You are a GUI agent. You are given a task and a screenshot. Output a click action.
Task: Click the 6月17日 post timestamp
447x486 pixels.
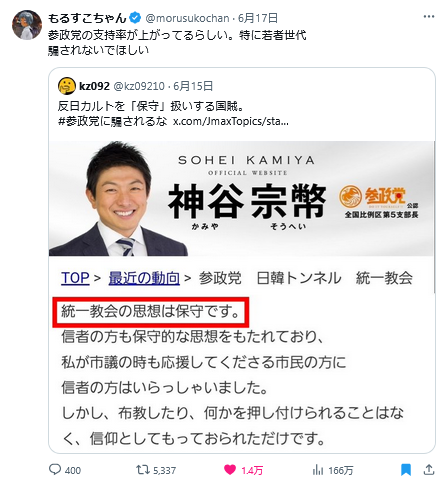pyautogui.click(x=258, y=18)
